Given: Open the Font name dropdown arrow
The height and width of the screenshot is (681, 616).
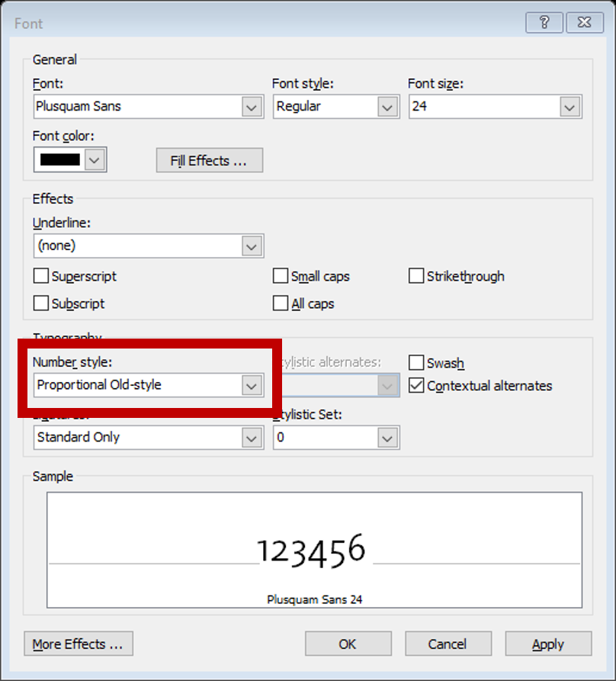Looking at the screenshot, I should 252,107.
